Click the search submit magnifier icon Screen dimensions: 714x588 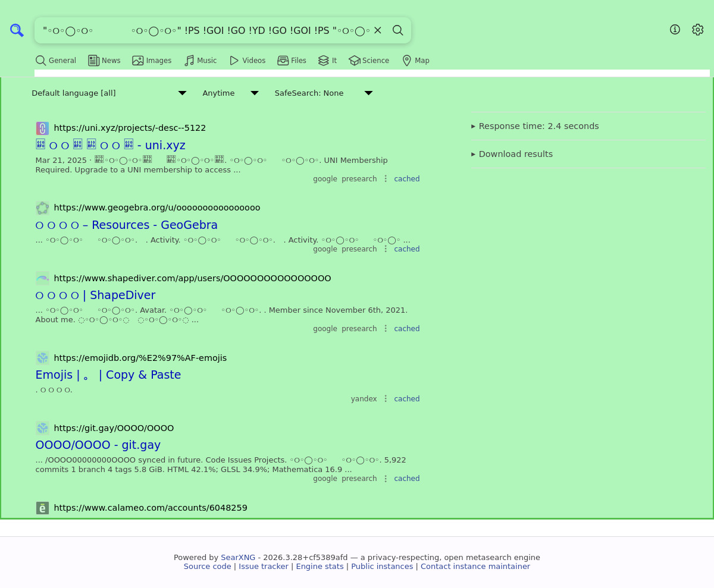(x=398, y=30)
